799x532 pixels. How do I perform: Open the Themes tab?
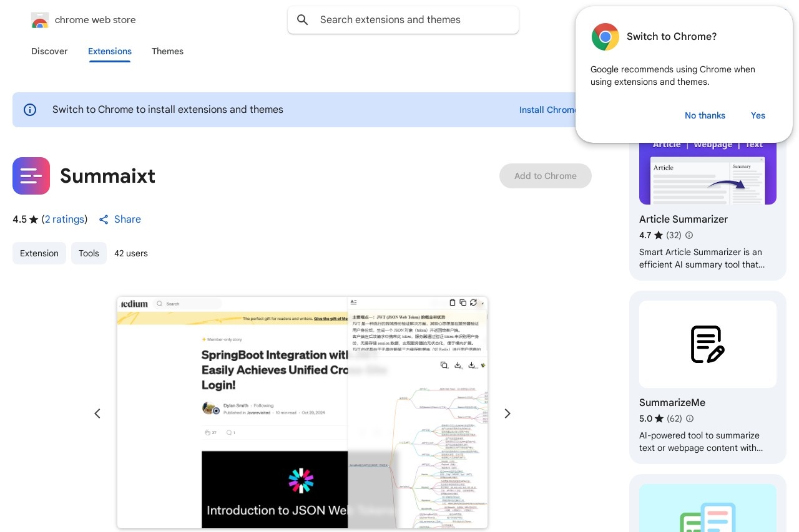pos(167,51)
